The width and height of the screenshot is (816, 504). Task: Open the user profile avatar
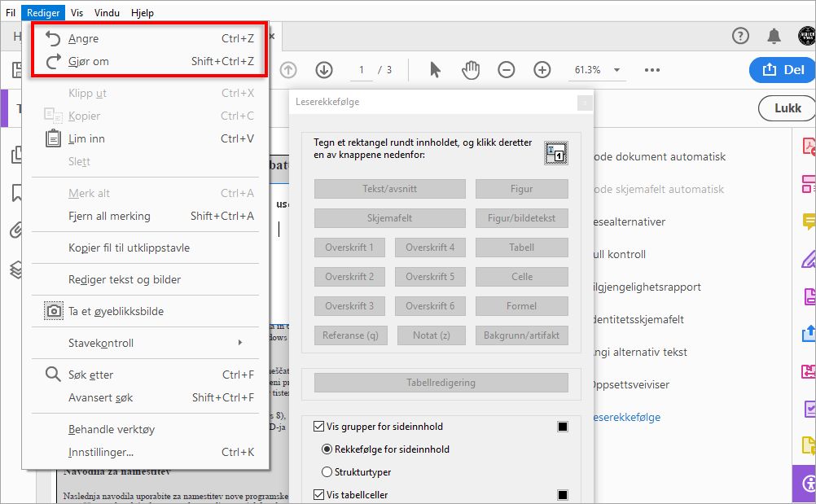(806, 36)
